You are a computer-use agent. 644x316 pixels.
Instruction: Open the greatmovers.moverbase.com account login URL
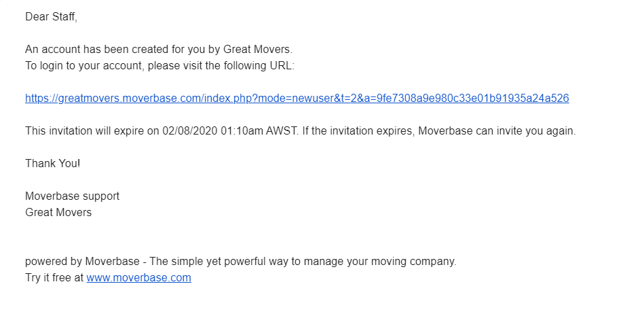297,99
